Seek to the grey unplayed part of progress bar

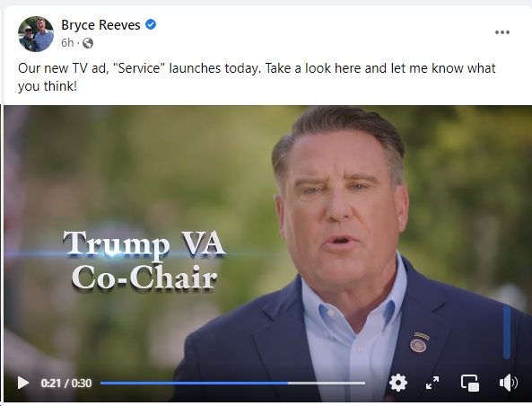click(x=327, y=383)
